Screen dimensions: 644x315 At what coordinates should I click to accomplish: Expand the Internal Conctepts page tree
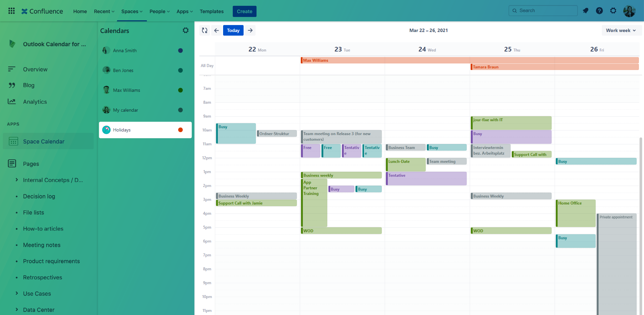coord(17,180)
